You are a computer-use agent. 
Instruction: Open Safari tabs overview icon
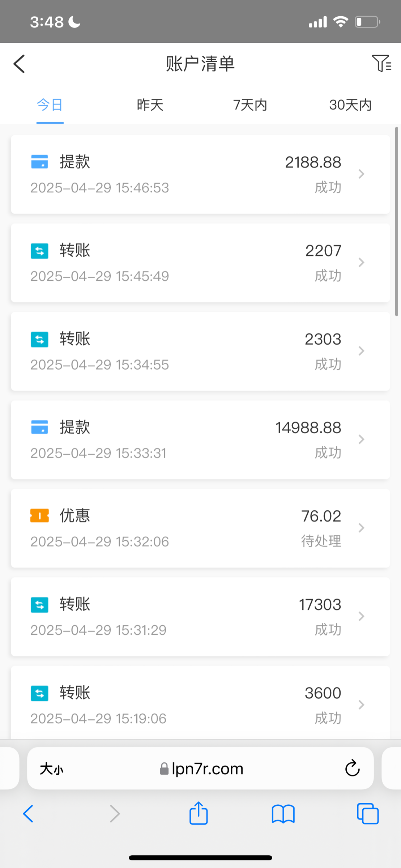(367, 814)
